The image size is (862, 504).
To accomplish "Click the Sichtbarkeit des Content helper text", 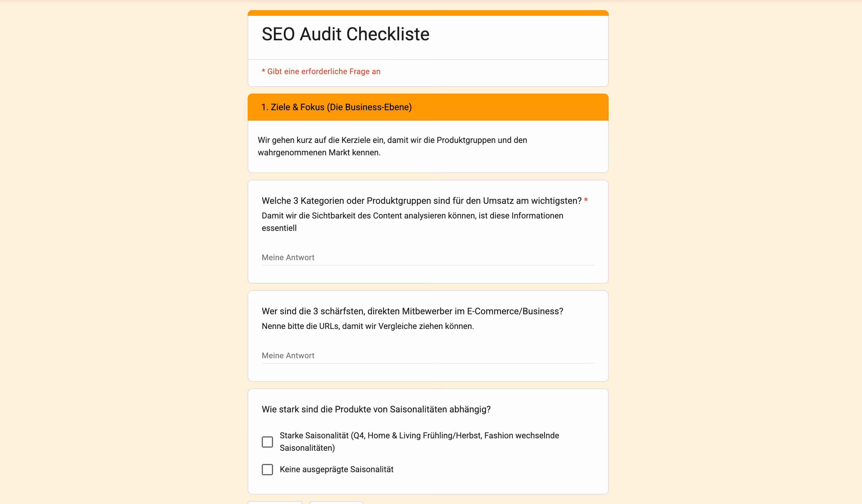I will tap(412, 222).
